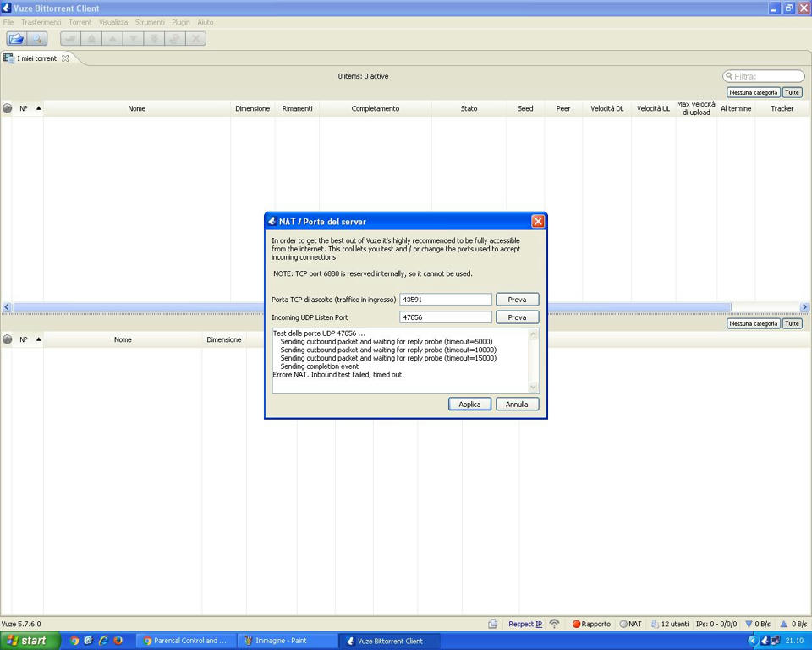Viewport: 812px width, 650px height.
Task: Test the incoming UDP port with Prova
Action: (x=517, y=317)
